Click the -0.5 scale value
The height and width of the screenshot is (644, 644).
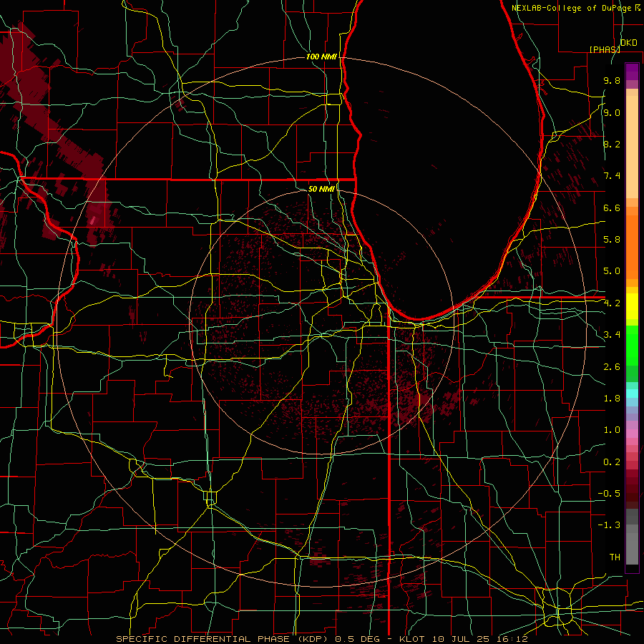[609, 494]
